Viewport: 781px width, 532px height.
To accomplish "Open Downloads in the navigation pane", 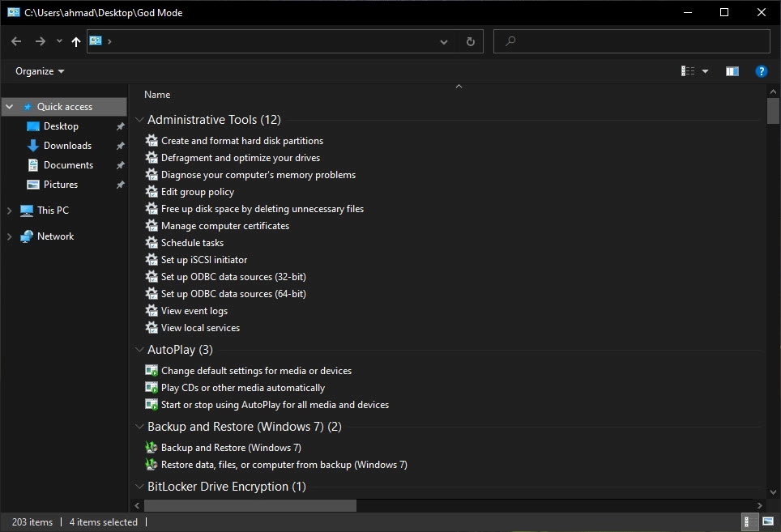I will point(68,145).
